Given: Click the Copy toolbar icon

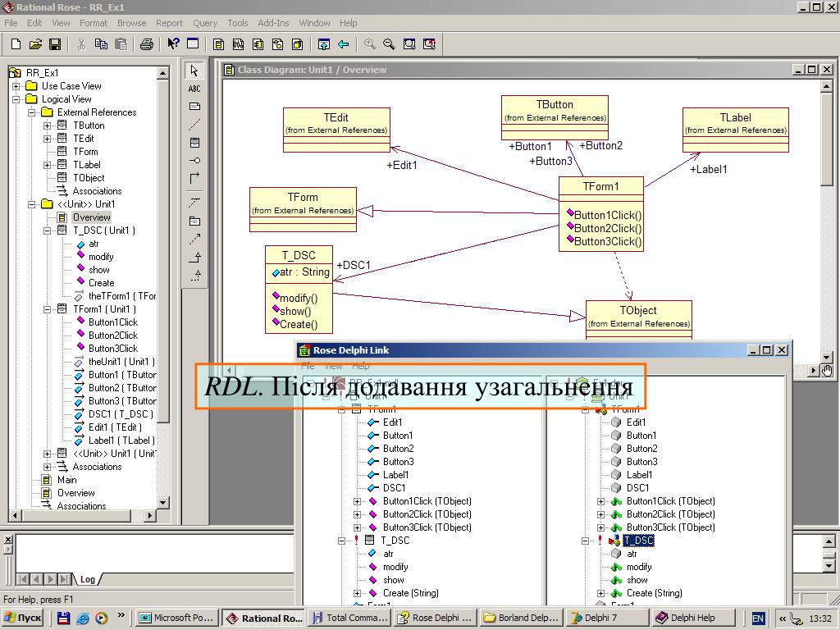Looking at the screenshot, I should [101, 44].
